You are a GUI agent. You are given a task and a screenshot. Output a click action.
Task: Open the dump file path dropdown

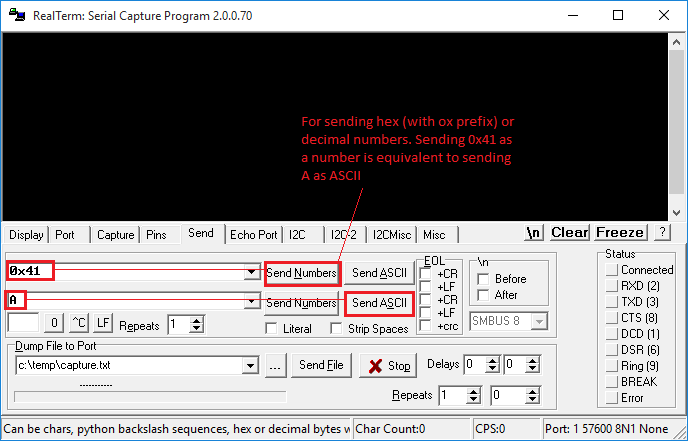pyautogui.click(x=251, y=366)
